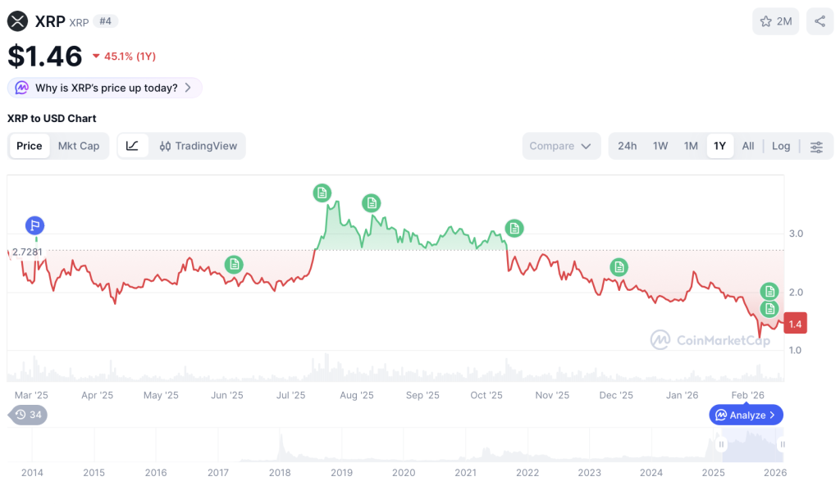Click the share icon button

click(x=819, y=21)
